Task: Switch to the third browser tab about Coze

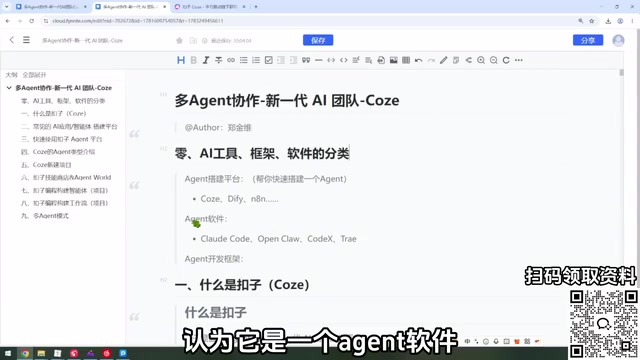Action: [210, 7]
